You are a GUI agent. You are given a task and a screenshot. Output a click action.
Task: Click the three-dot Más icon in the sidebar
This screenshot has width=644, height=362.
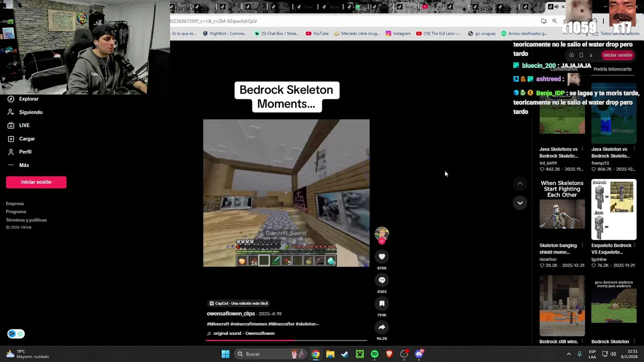pos(11,165)
